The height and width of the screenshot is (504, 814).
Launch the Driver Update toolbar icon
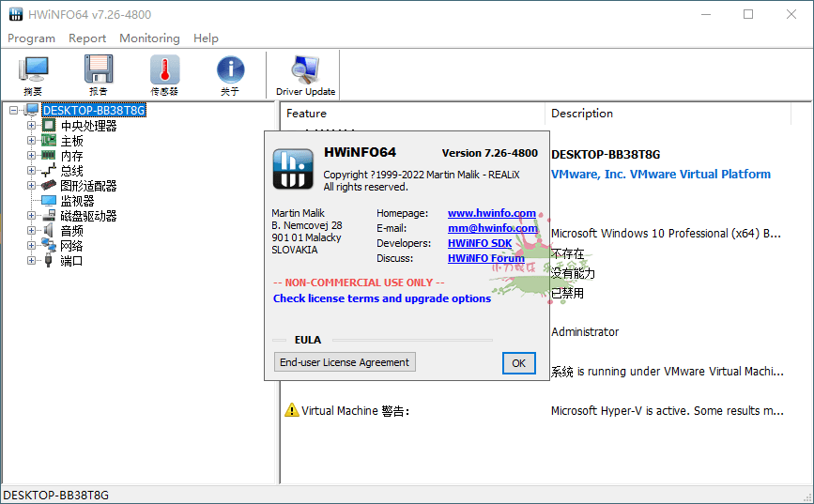point(305,75)
